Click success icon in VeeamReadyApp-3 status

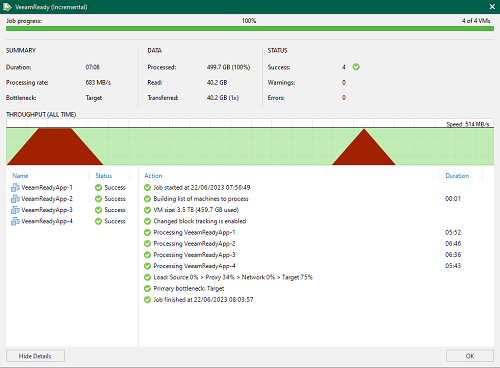tap(98, 210)
